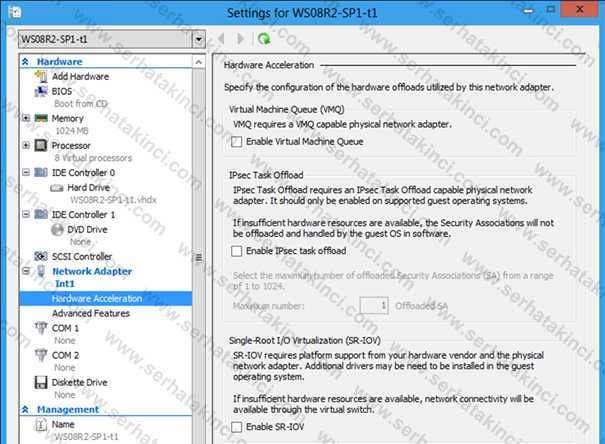Screen dimensions: 605x444
Task: Click the Hard Drive icon
Action: point(57,188)
